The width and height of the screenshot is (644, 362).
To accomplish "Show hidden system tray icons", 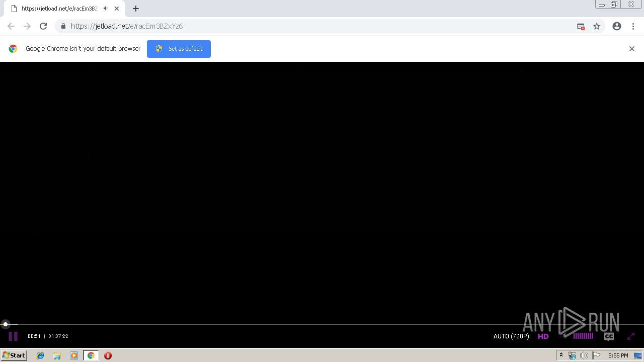I will tap(561, 355).
